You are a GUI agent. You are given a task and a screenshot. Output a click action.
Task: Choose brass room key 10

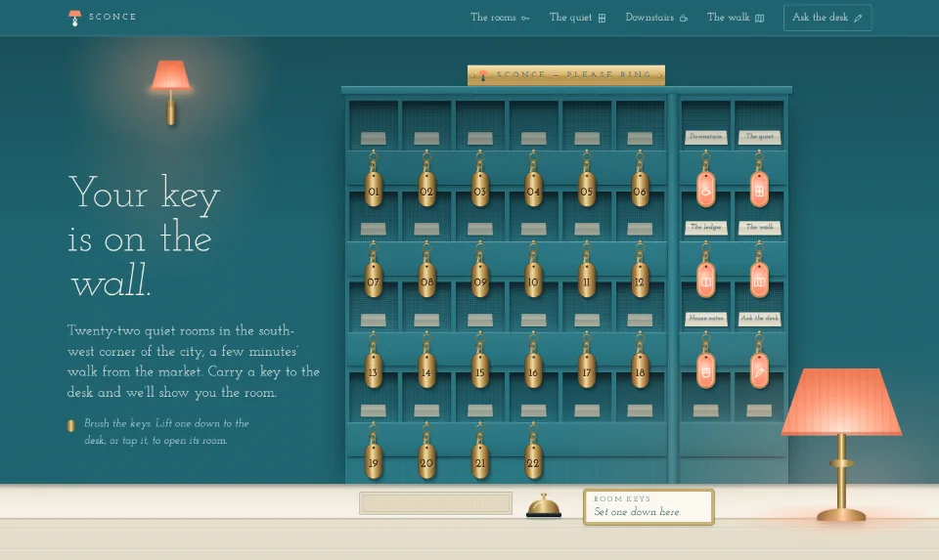[533, 280]
